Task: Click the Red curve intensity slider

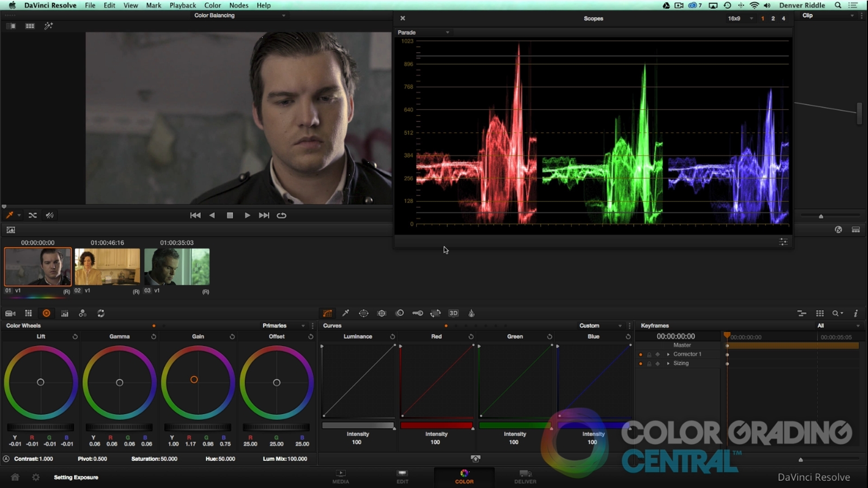Action: pos(437,426)
